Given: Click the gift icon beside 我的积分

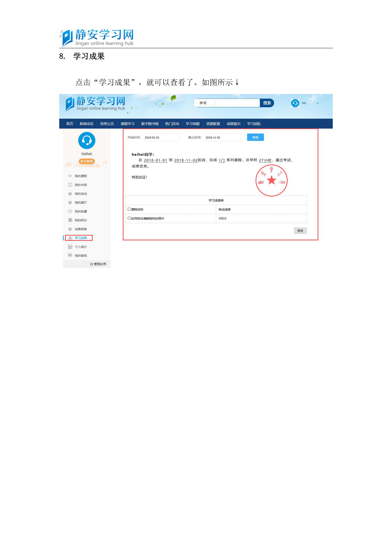Looking at the screenshot, I should [70, 220].
